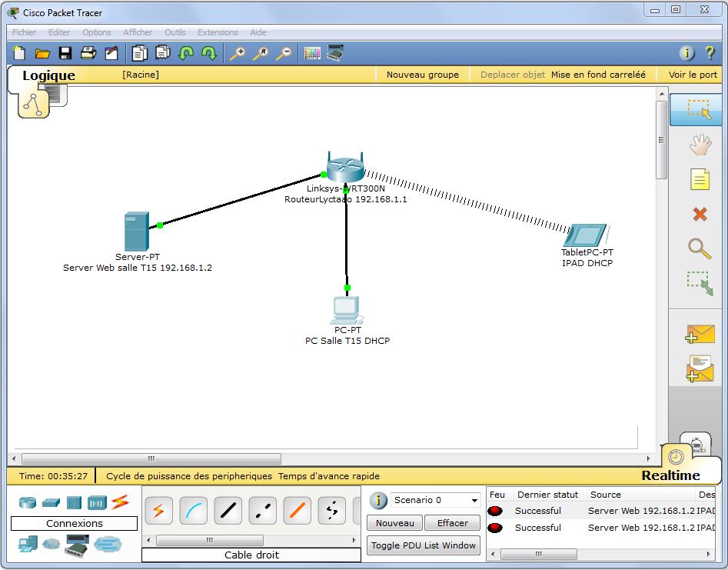Open the Outils menu
728x570 pixels.
175,32
